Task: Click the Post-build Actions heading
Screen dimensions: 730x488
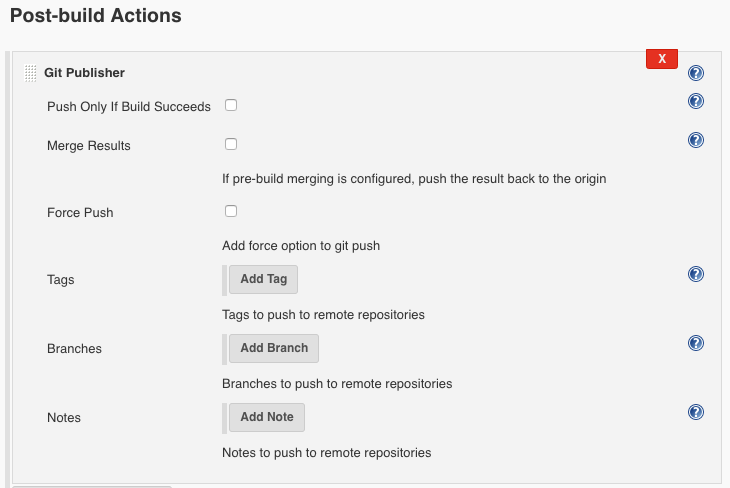Action: pyautogui.click(x=96, y=15)
